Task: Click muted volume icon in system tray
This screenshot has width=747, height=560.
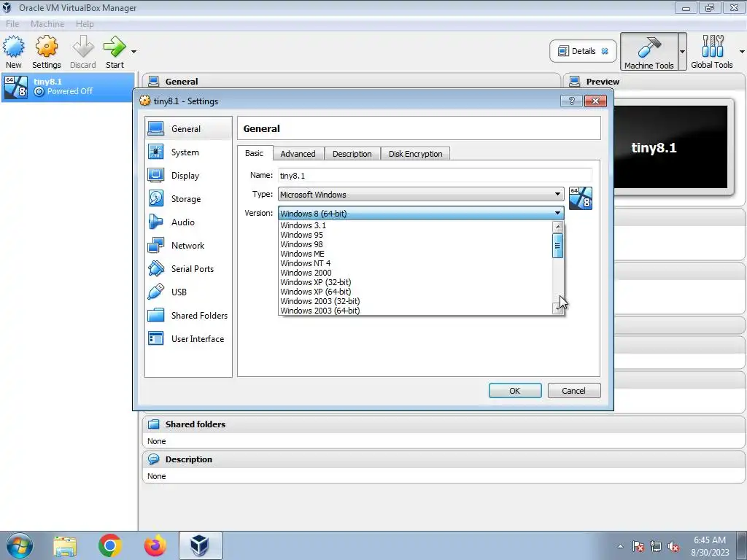Action: pos(673,546)
